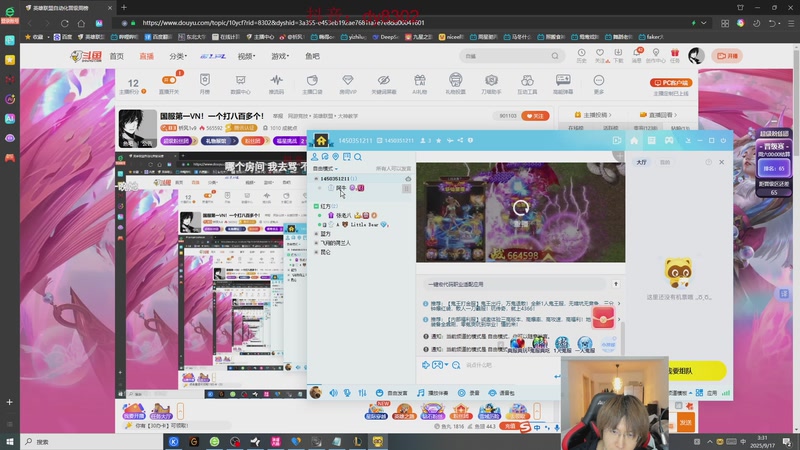Expand the 飞翔的荷兰人 channel group
The height and width of the screenshot is (450, 800).
[316, 243]
